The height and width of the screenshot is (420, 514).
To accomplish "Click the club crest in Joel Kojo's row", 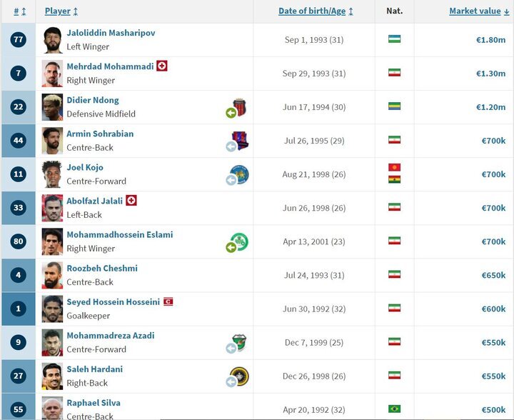I will click(x=240, y=174).
